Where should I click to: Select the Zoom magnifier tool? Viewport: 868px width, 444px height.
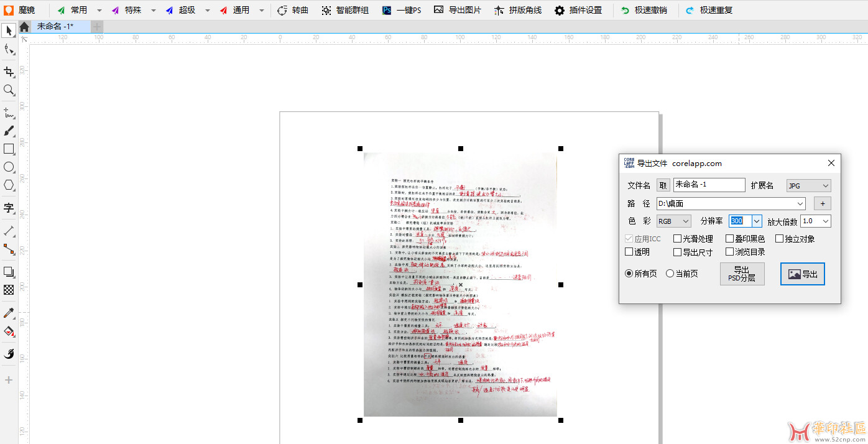[9, 91]
